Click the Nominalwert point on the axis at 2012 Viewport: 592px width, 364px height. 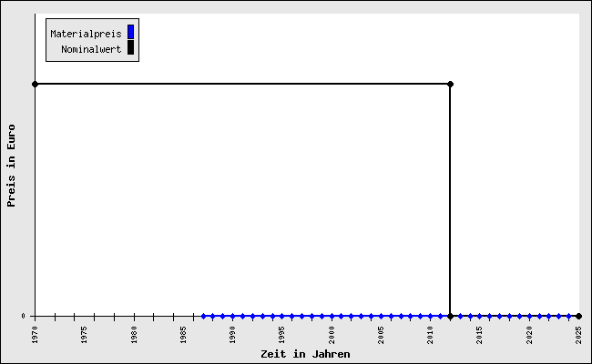click(450, 316)
